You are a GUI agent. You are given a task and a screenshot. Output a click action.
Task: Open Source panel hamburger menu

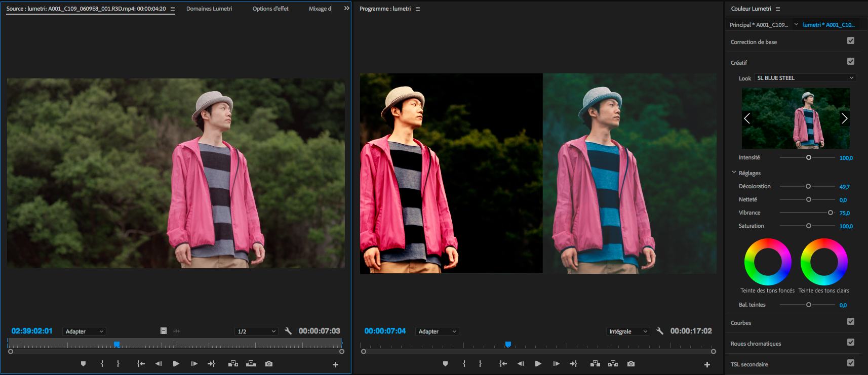point(173,9)
